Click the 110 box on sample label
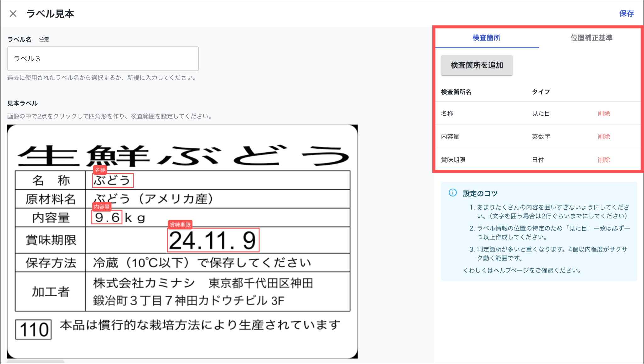The height and width of the screenshot is (364, 644). click(33, 330)
